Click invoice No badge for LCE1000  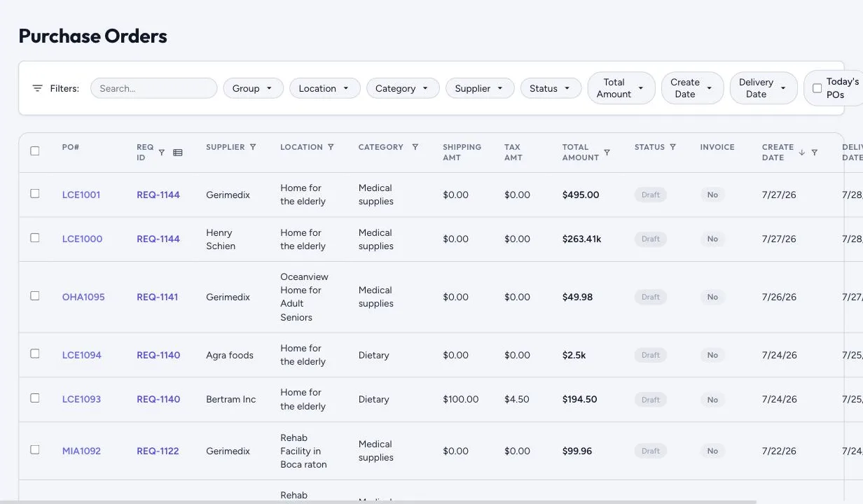(x=712, y=239)
